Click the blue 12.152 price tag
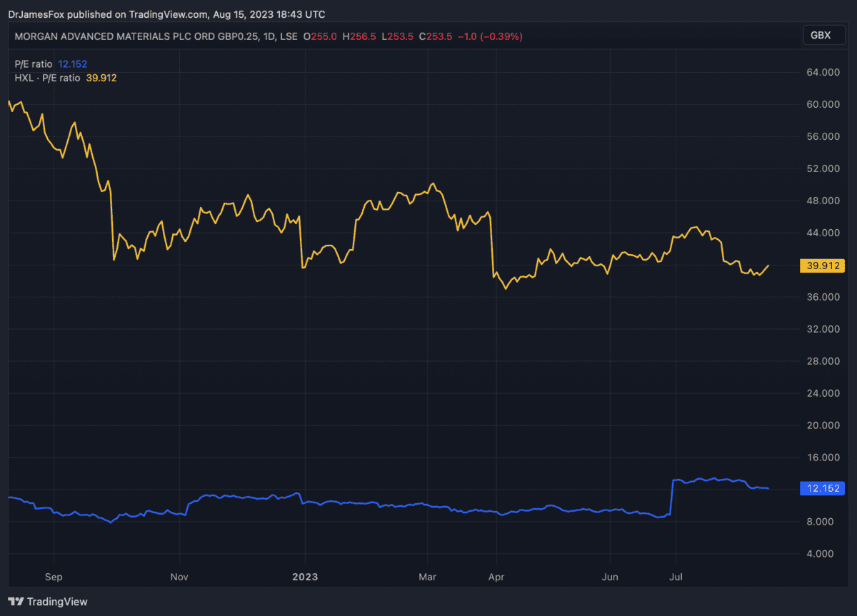The height and width of the screenshot is (616, 857). coord(823,489)
